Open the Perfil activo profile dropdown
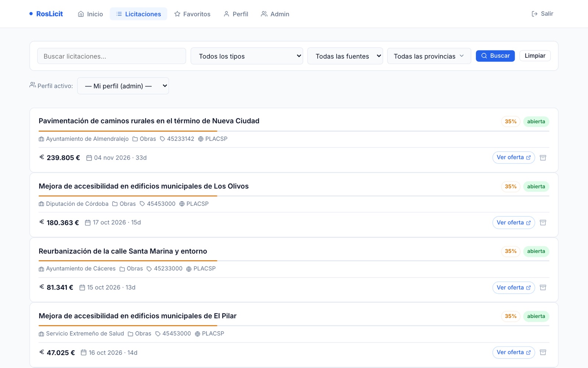Screen dimensions: 588x368 tap(123, 86)
